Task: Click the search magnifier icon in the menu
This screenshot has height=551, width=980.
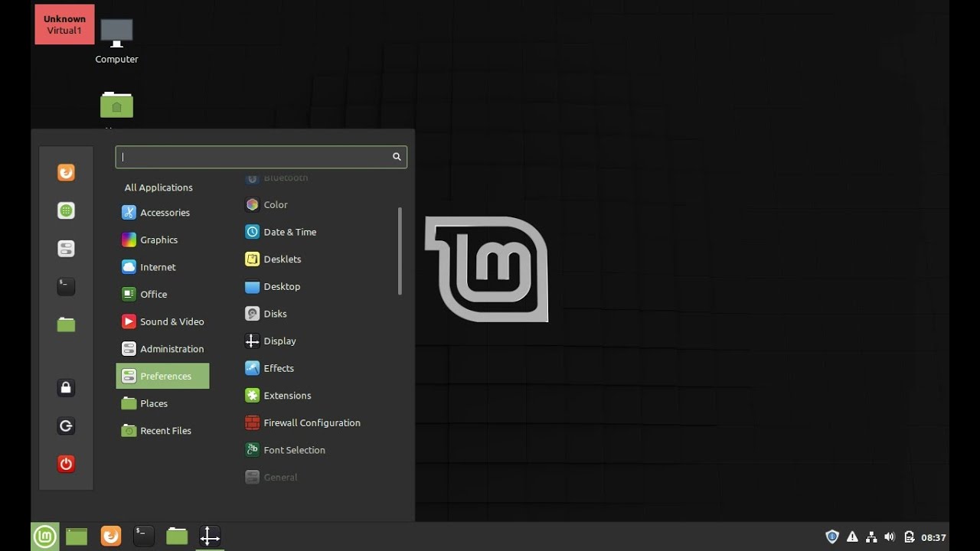Action: [397, 157]
